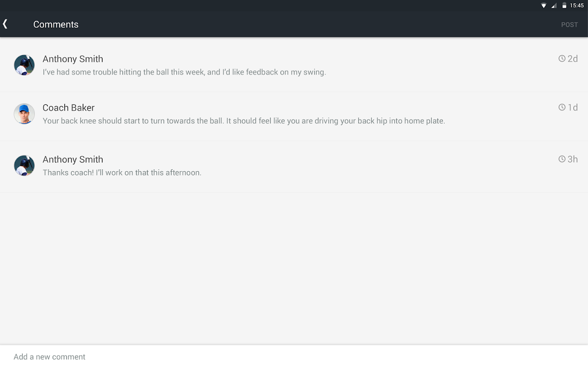Select the Thanks coach comment
The image size is (588, 368).
tap(122, 173)
